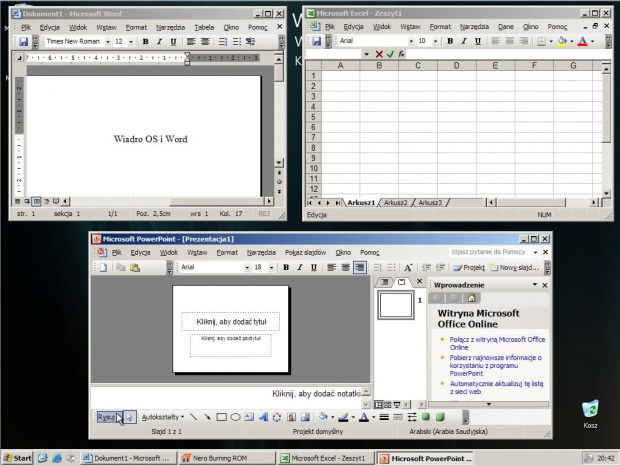This screenshot has height=466, width=620.
Task: Open Excel fill color dropdown arrow
Action: [x=572, y=41]
